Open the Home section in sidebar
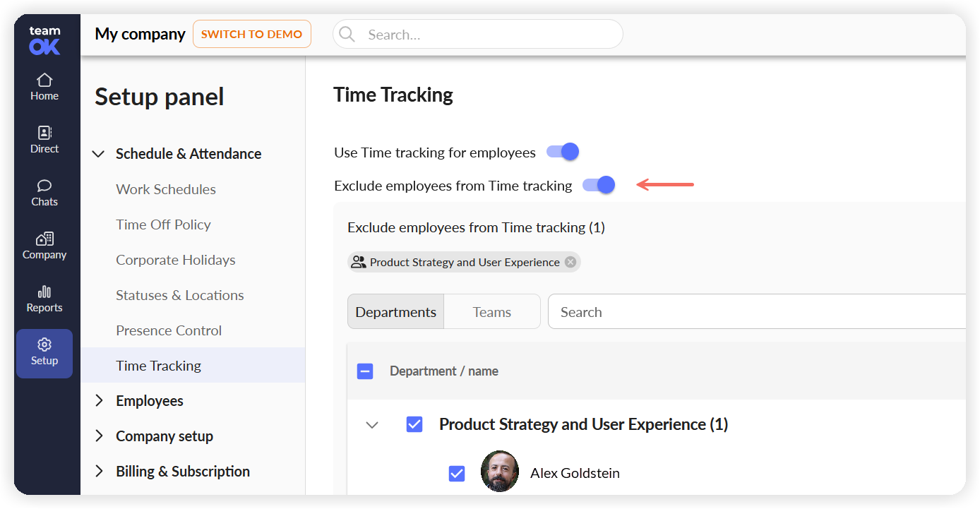Image resolution: width=980 pixels, height=509 pixels. click(x=44, y=87)
